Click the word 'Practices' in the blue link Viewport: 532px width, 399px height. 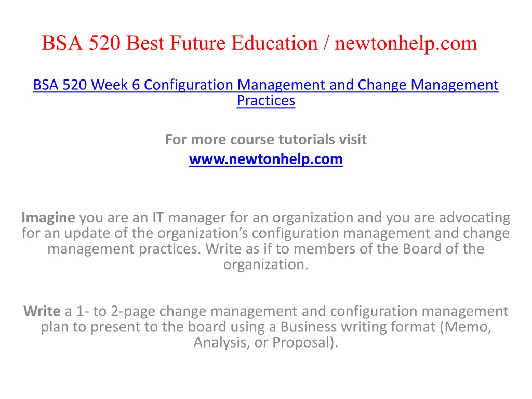[x=265, y=101]
